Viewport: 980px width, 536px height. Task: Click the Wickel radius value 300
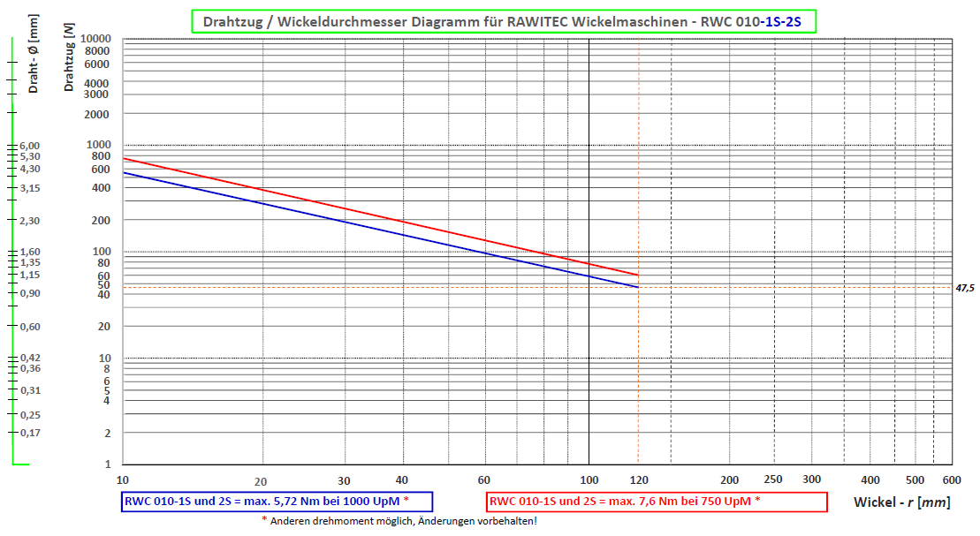coord(812,479)
